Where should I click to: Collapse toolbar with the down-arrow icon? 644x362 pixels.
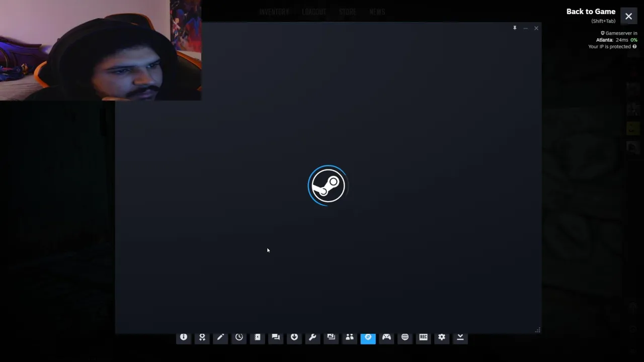pos(460,337)
